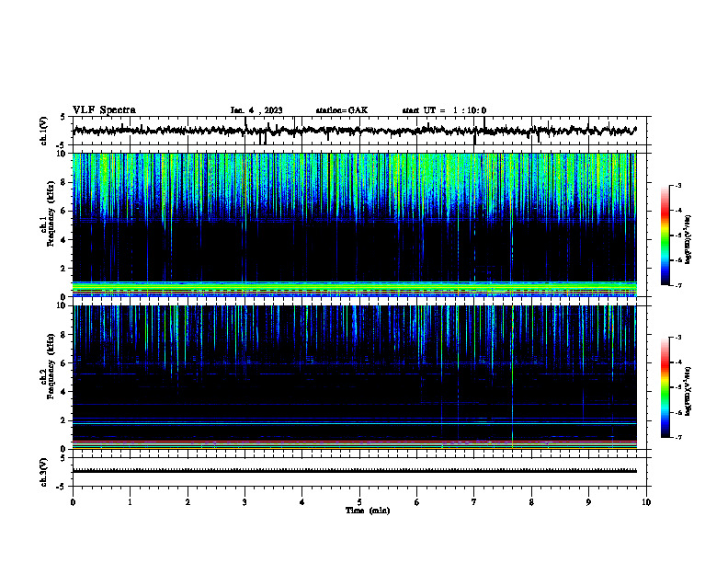Click the ch.2 Frequency (kHz) axis label
Image resolution: width=728 pixels, height=563 pixels.
(48, 366)
